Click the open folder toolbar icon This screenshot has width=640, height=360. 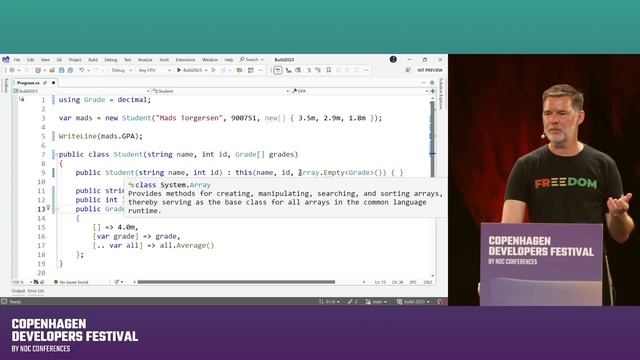tap(52, 70)
